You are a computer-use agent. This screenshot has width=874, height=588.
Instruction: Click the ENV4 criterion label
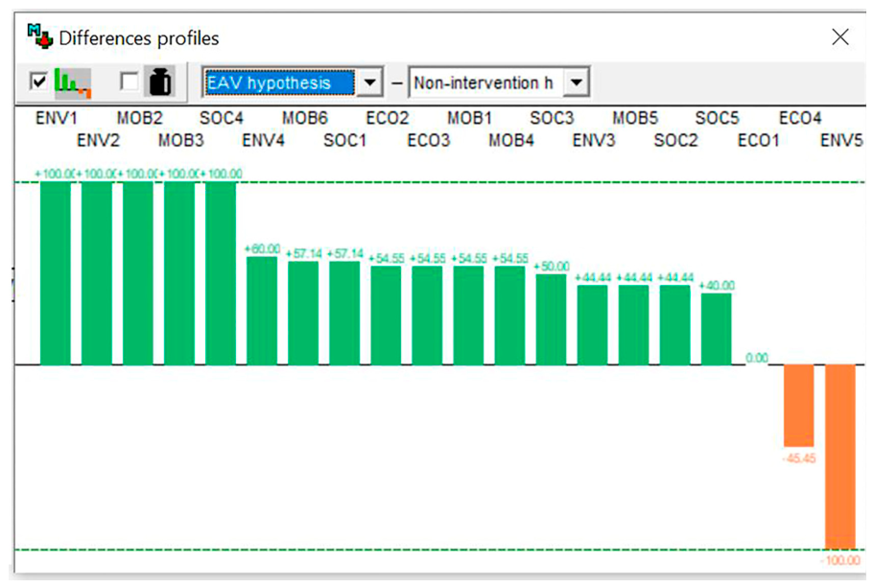click(x=263, y=140)
